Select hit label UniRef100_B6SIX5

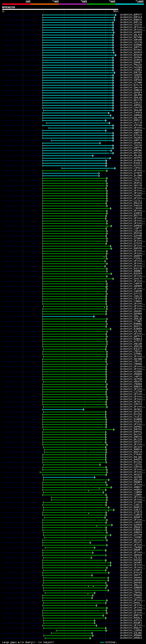[131, 100]
